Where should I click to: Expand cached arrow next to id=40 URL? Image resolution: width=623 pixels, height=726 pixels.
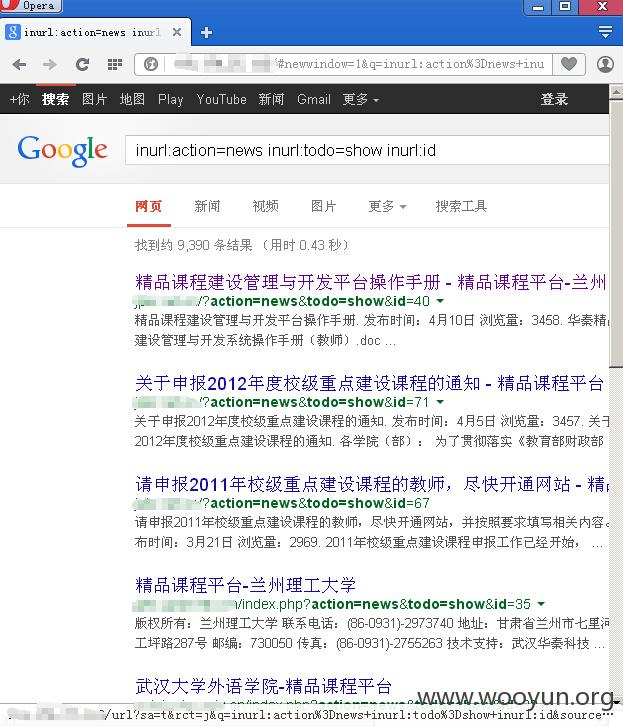pyautogui.click(x=440, y=301)
